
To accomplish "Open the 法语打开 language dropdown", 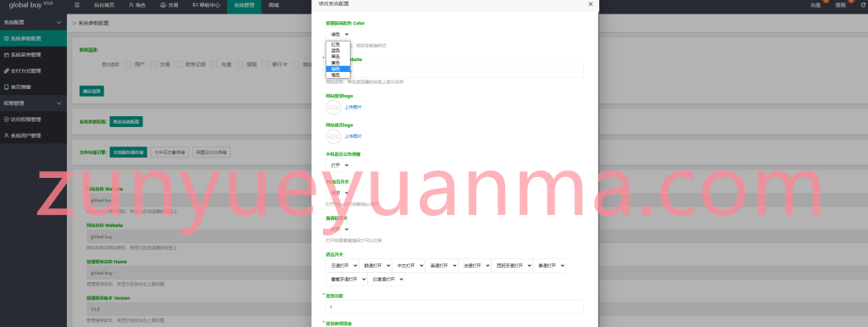I will pyautogui.click(x=475, y=266).
